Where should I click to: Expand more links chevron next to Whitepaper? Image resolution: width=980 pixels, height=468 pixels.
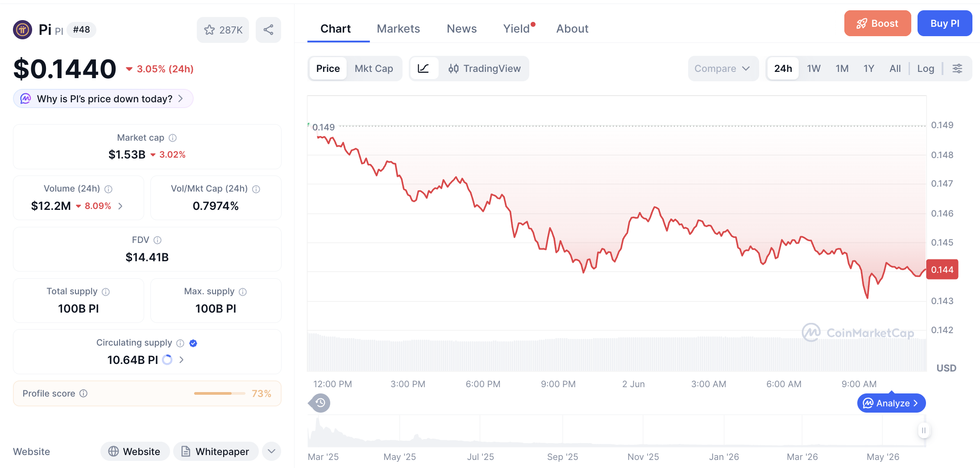coord(271,451)
